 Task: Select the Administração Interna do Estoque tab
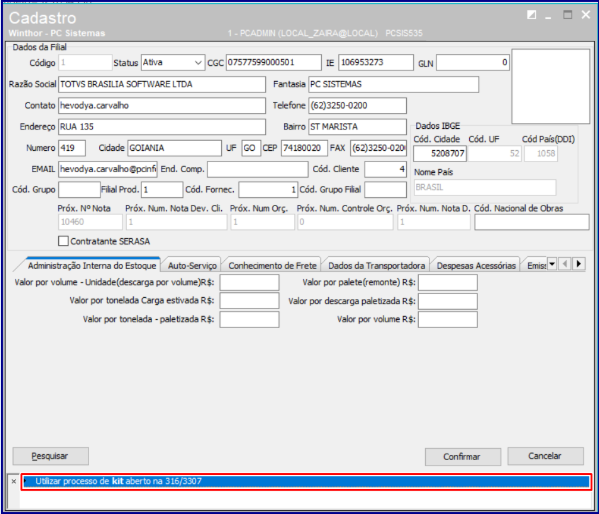point(92,265)
